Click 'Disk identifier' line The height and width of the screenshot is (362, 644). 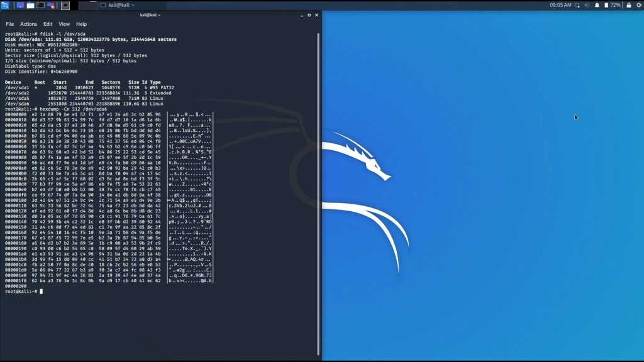tap(41, 72)
